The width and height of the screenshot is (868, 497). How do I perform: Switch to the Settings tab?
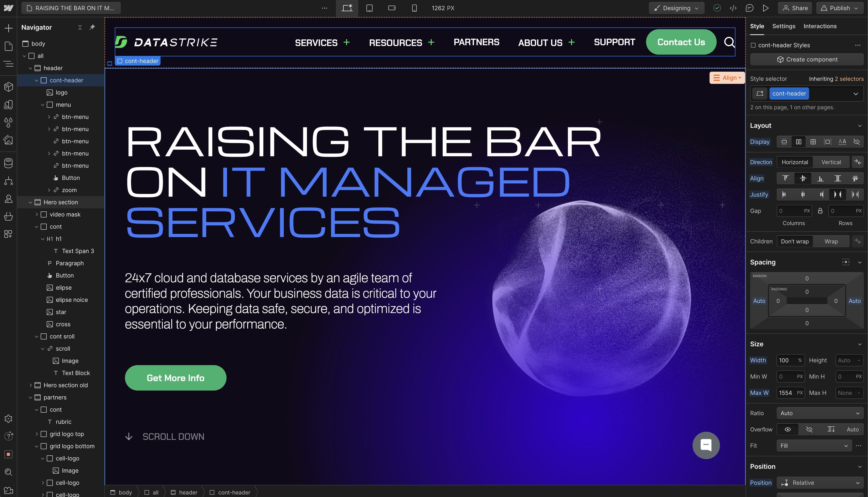tap(783, 26)
